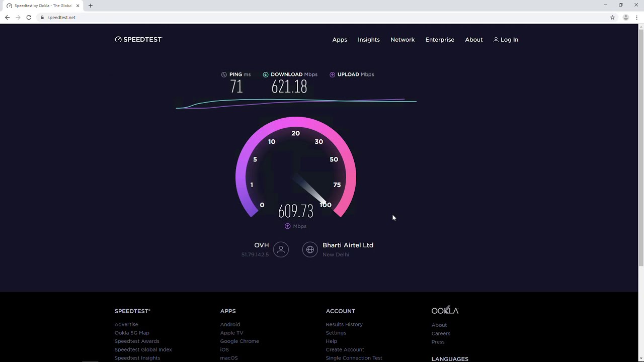Open Google Chrome app link

pos(239,341)
